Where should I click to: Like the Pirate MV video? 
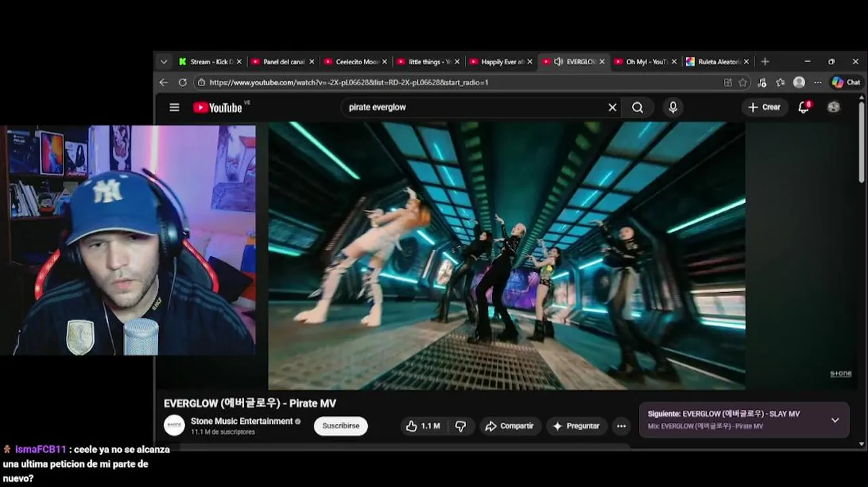coord(423,426)
